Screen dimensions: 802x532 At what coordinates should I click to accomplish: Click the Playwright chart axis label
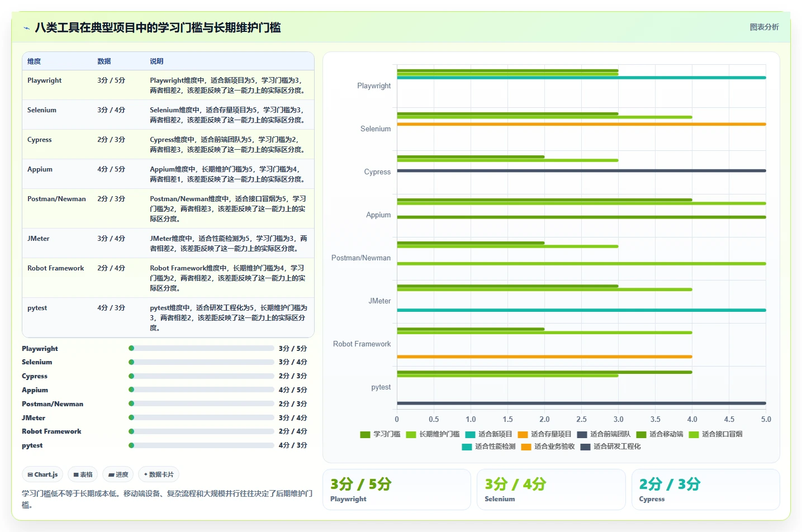(x=374, y=85)
